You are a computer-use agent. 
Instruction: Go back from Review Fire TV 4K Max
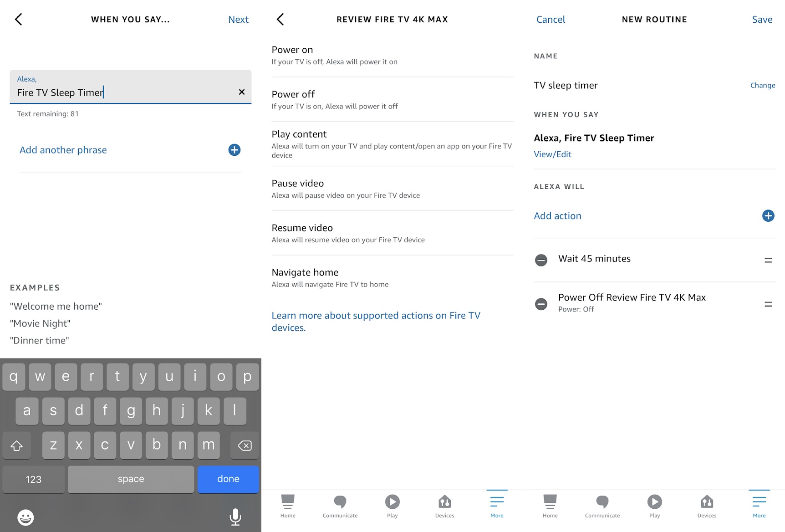[x=280, y=19]
